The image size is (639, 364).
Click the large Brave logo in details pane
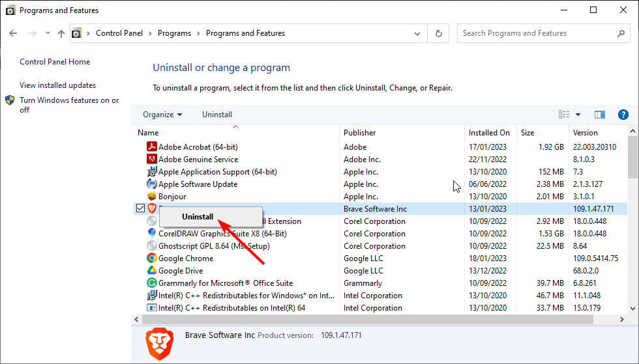(x=159, y=344)
